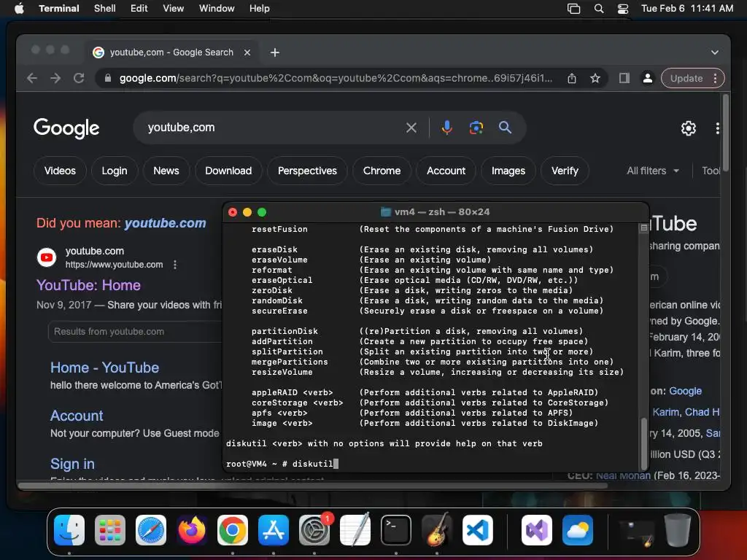Click the Chrome horizontal scrollbar
This screenshot has width=747, height=560.
click(313, 486)
